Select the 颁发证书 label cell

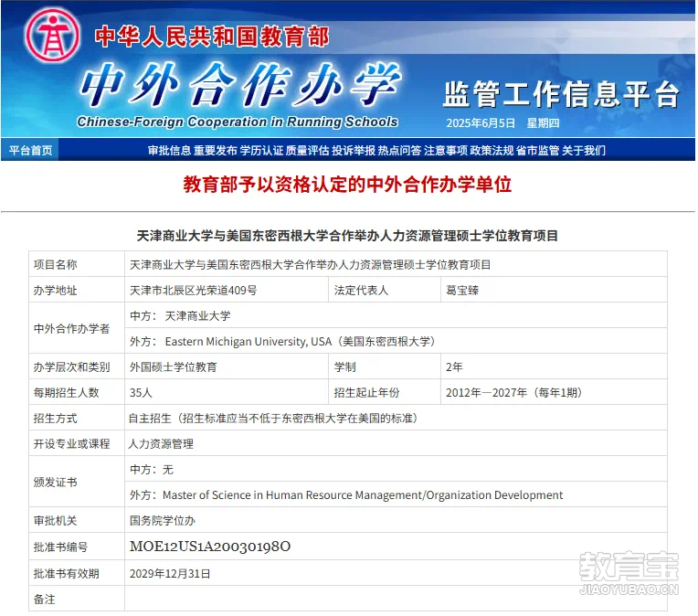77,482
